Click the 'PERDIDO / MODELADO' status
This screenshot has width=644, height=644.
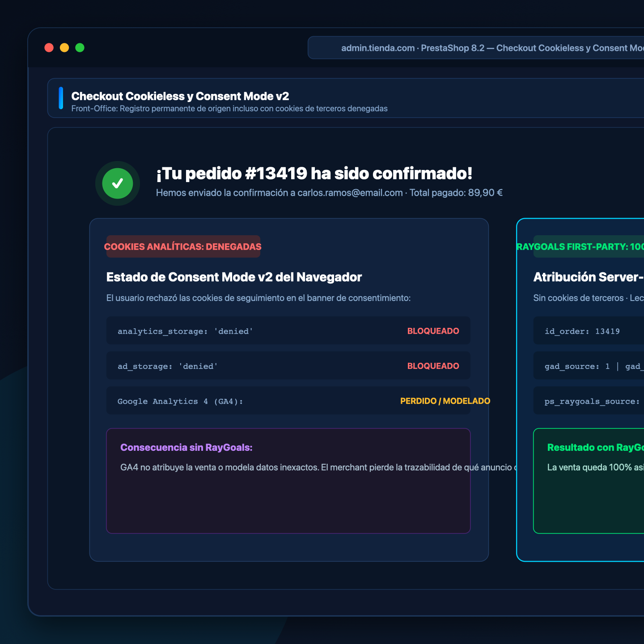pyautogui.click(x=445, y=401)
